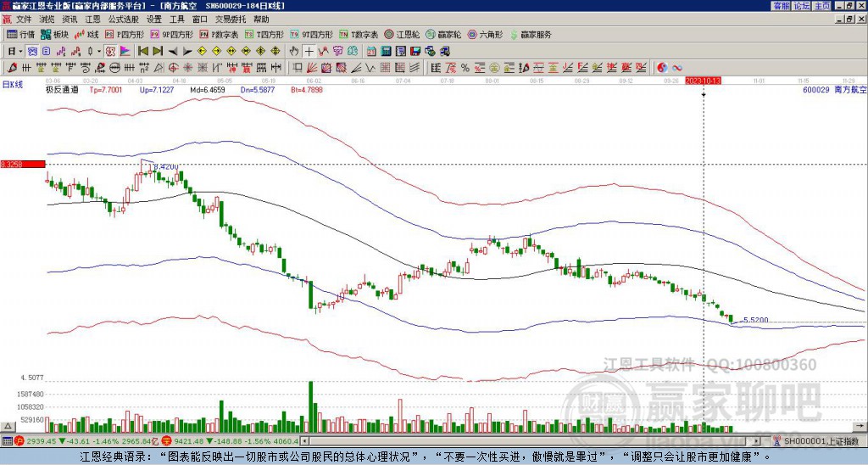Click the 主页 homepage button
Image resolution: width=868 pixels, height=465 pixels.
point(821,6)
